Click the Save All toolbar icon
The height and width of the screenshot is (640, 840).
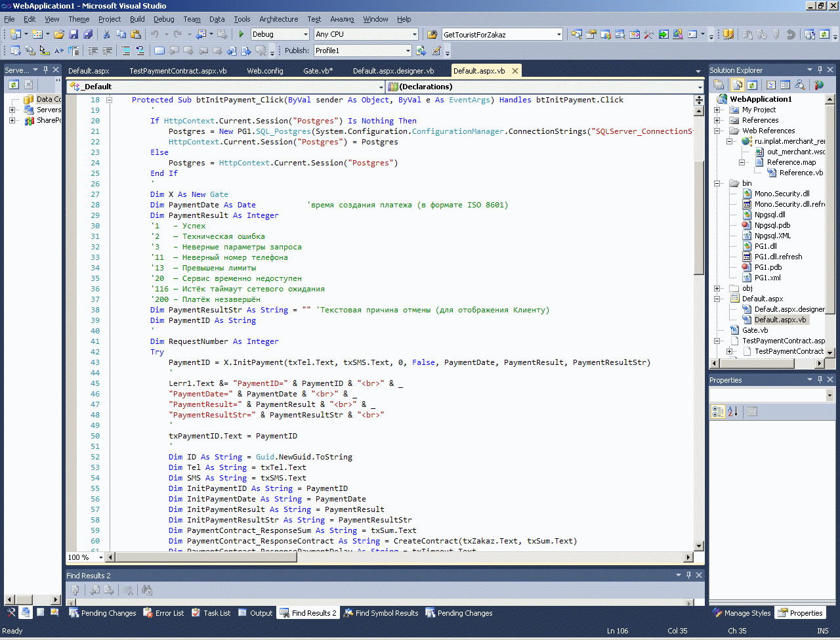coord(87,34)
